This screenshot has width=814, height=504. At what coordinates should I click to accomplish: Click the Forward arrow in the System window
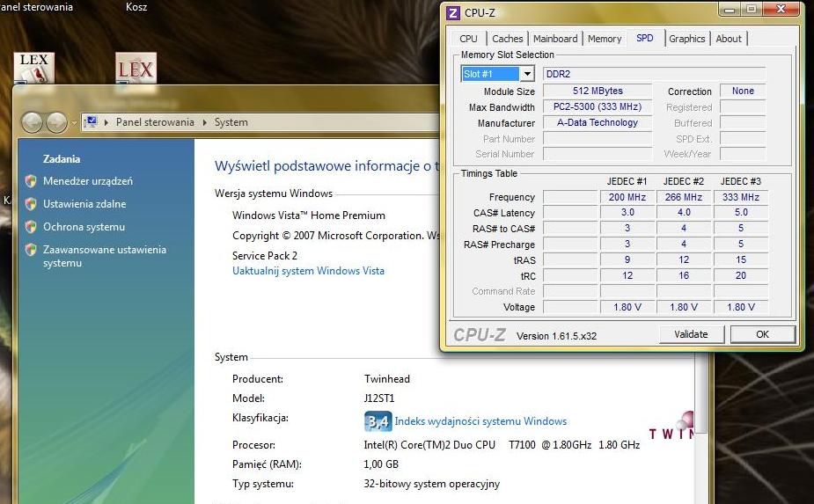click(56, 122)
